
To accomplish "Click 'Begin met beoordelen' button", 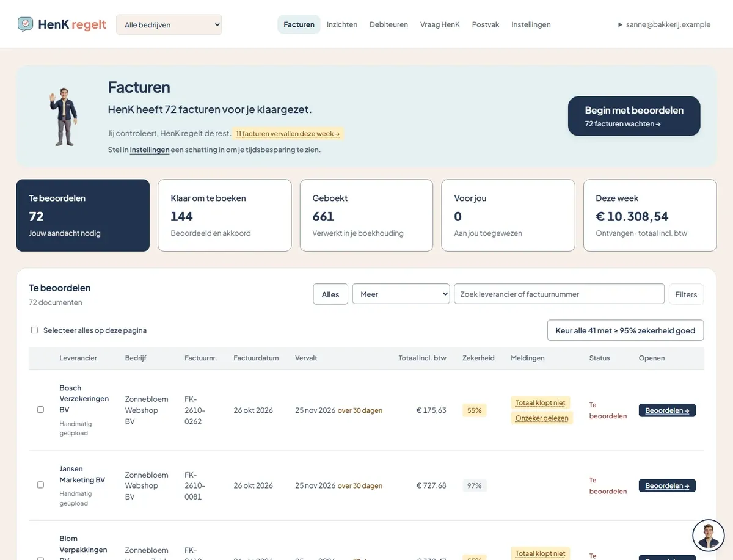I will pyautogui.click(x=634, y=116).
